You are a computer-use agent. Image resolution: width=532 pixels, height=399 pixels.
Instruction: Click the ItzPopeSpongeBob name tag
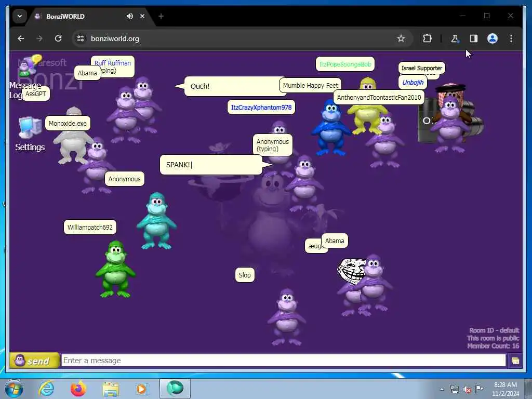(345, 64)
